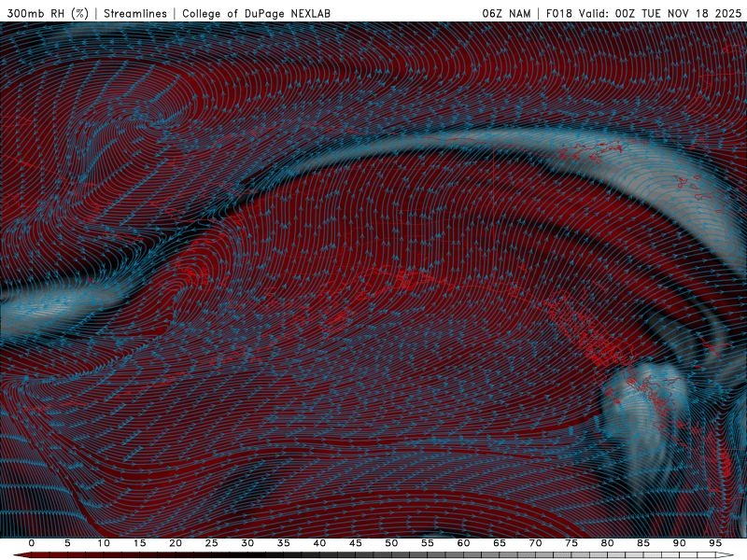Click the colorbar label "60"
747x560 pixels.
(x=463, y=543)
